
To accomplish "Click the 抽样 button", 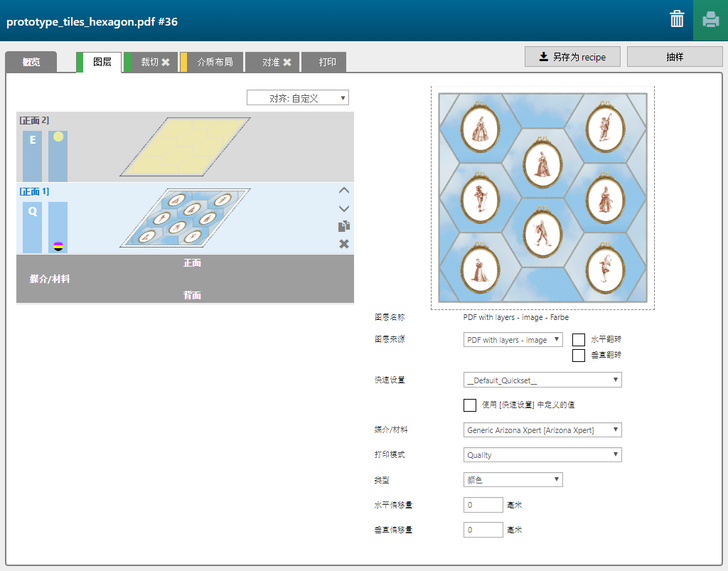I will [675, 57].
